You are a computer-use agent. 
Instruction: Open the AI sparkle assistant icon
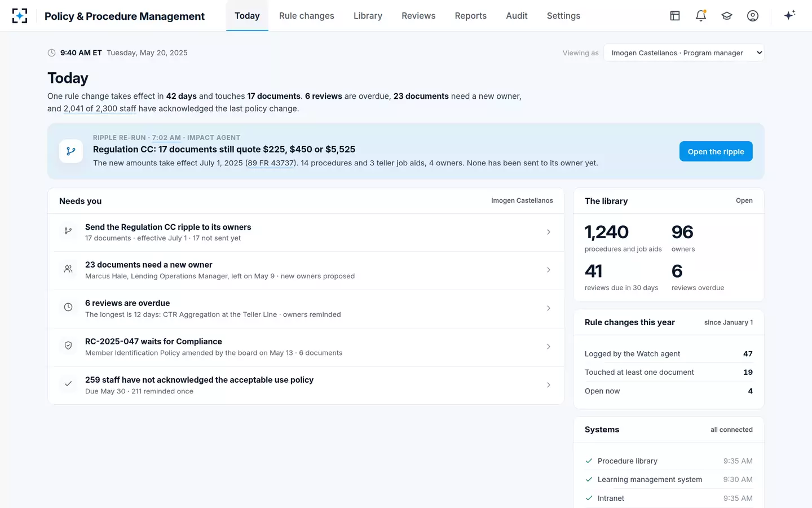789,16
